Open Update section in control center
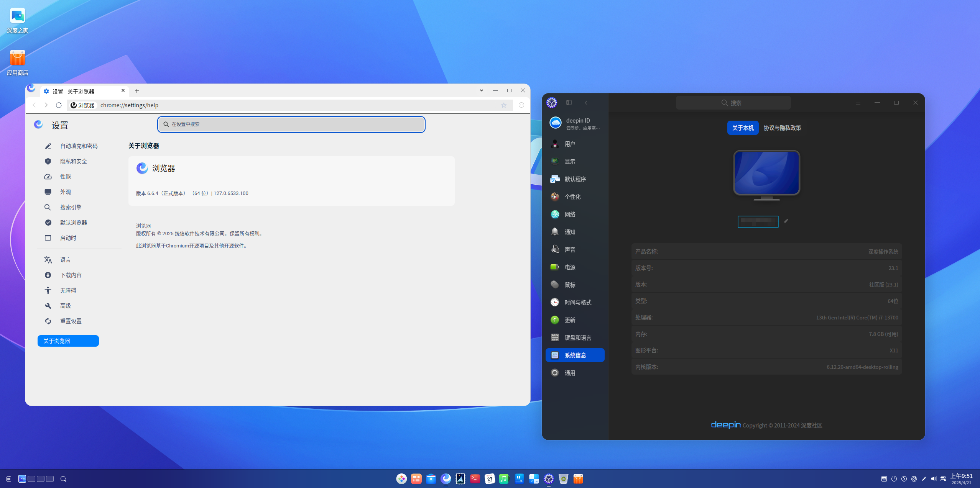The height and width of the screenshot is (488, 980). 575,320
